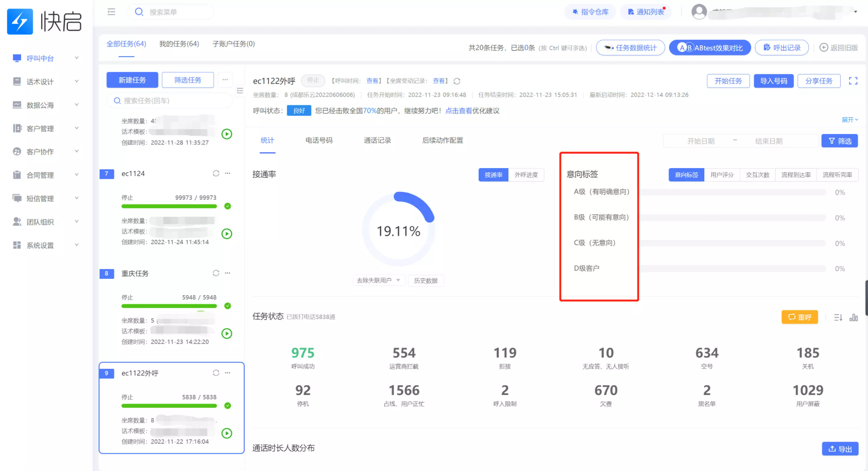Open the 去除失联用户 dropdown
The height and width of the screenshot is (471, 868).
coord(378,280)
